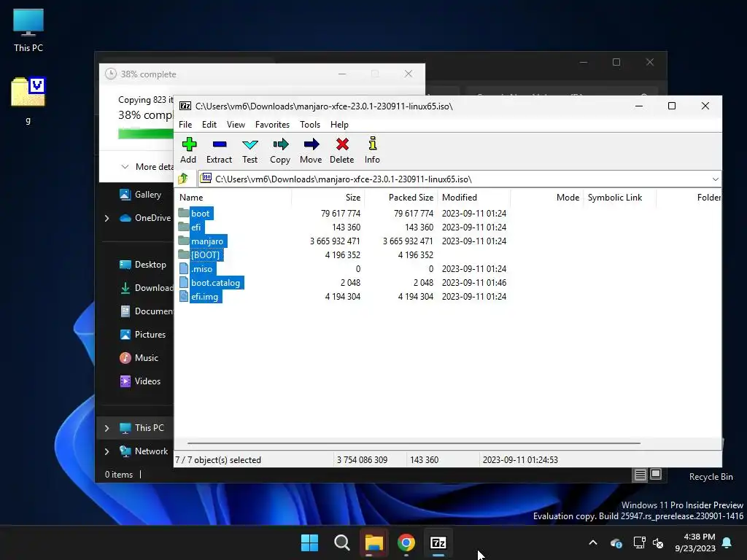The height and width of the screenshot is (560, 747).
Task: Click the Extract toolbar icon
Action: click(x=219, y=150)
